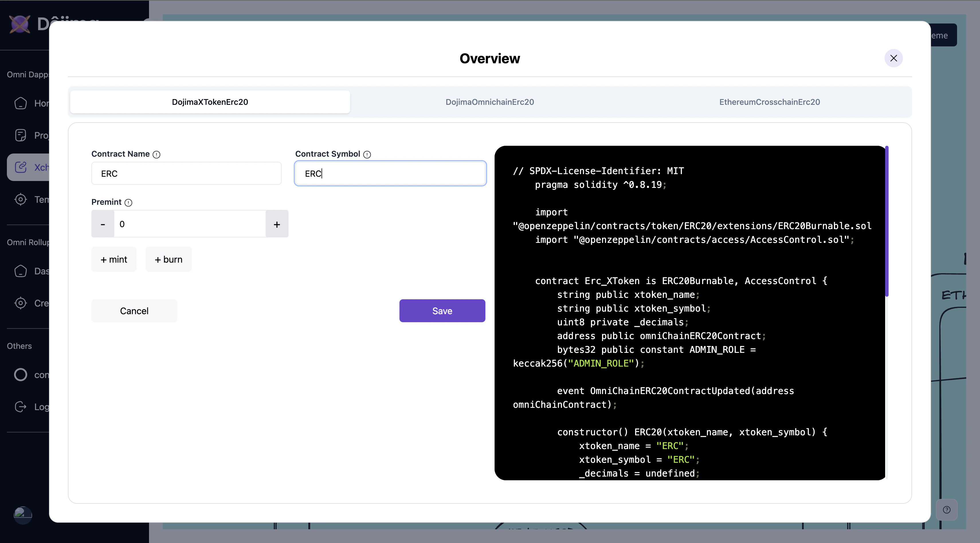Click the Templates target icon in sidebar
This screenshot has width=980, height=543.
tap(21, 199)
